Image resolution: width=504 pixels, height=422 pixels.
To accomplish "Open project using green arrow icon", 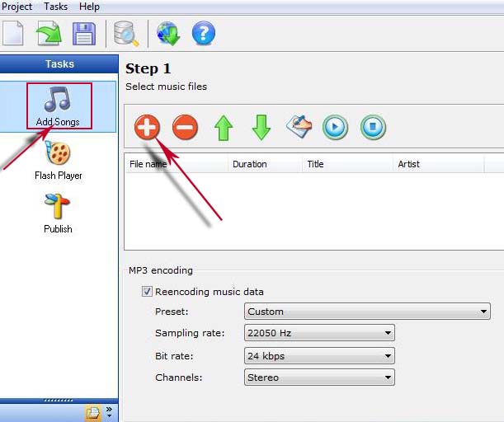I will pos(49,34).
